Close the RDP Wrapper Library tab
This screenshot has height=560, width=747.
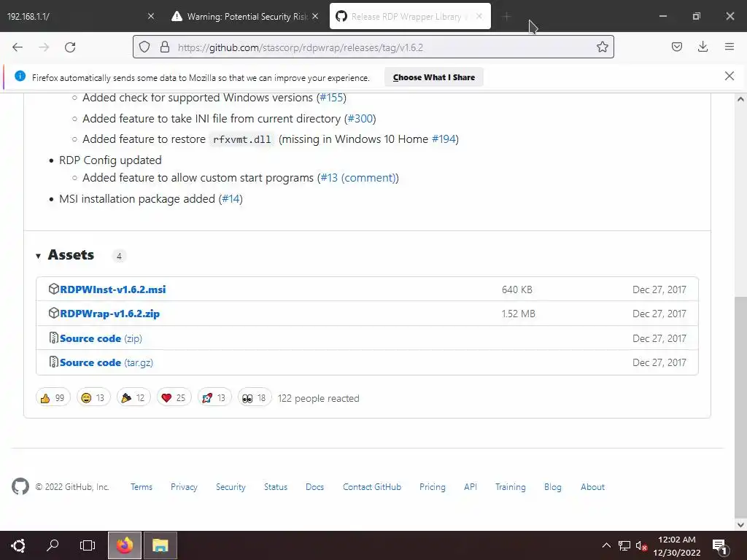click(x=479, y=16)
